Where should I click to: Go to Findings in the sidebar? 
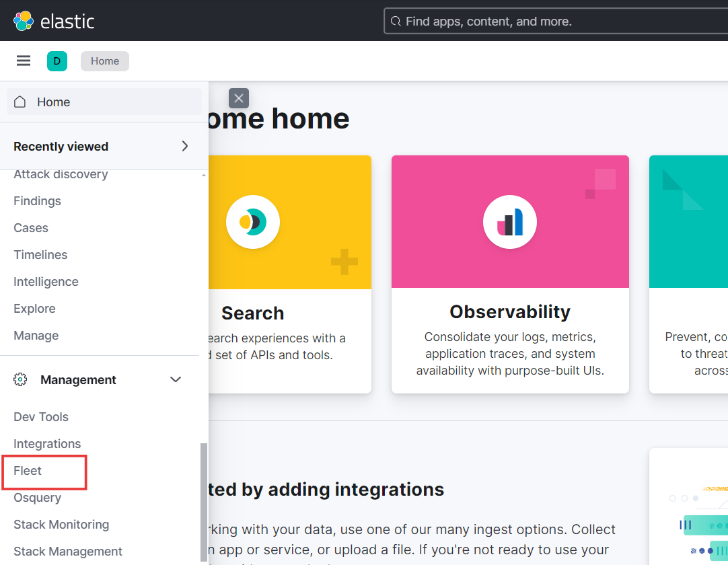[37, 201]
